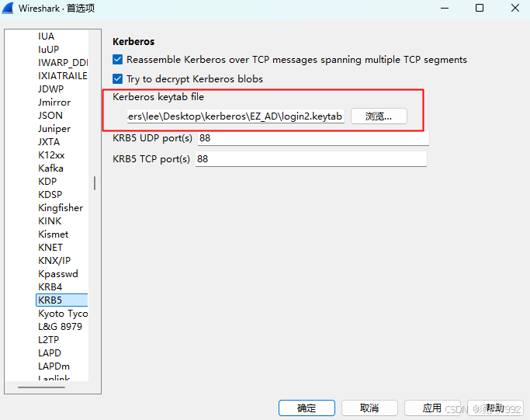Maximize the Wireshark preferences window

(480, 8)
